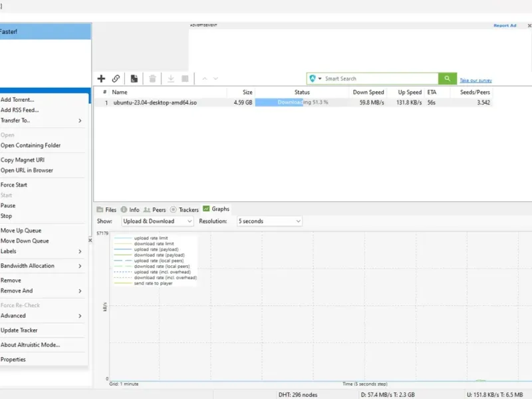This screenshot has height=399, width=532.
Task: Click the Report Ad link
Action: pos(505,25)
